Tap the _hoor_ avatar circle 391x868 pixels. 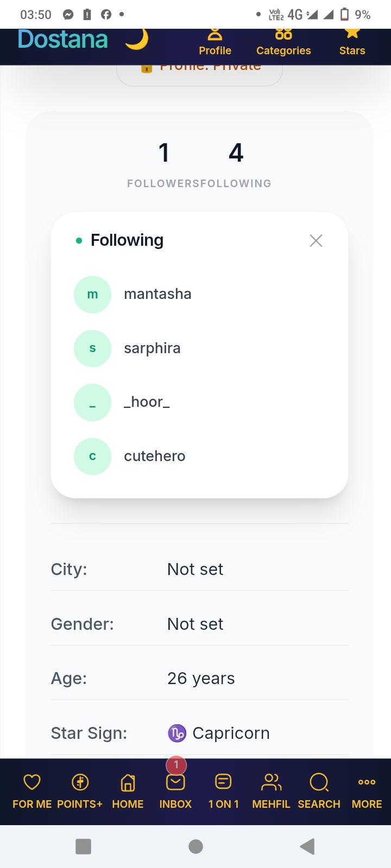[92, 403]
